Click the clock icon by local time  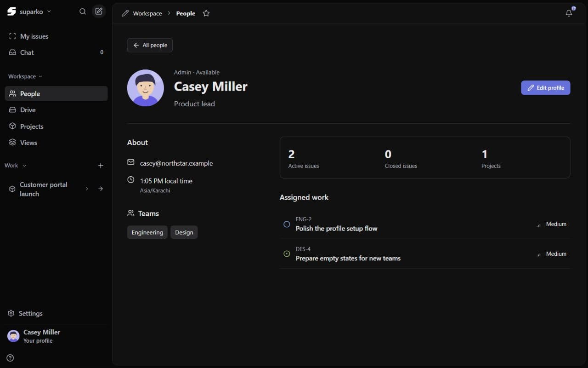coord(131,180)
